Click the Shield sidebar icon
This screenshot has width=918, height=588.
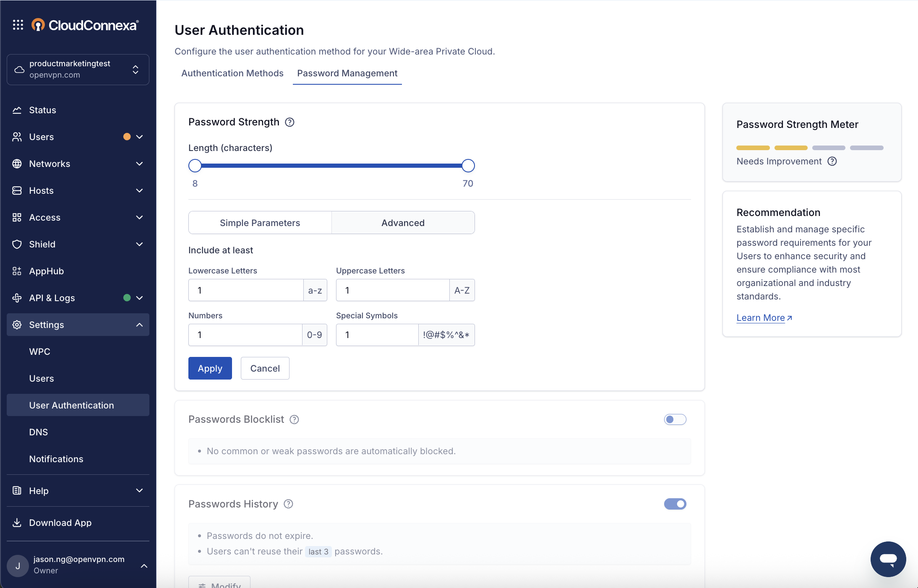[x=17, y=244]
